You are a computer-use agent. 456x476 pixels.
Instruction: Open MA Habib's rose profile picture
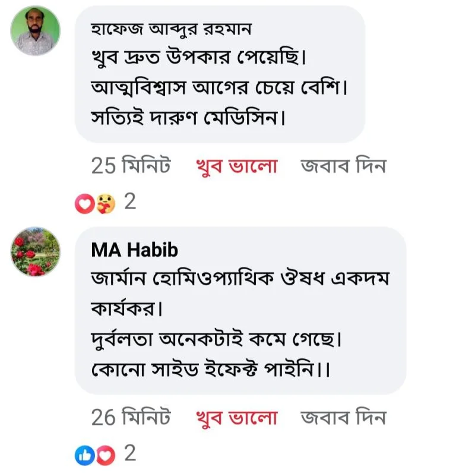[x=36, y=253]
